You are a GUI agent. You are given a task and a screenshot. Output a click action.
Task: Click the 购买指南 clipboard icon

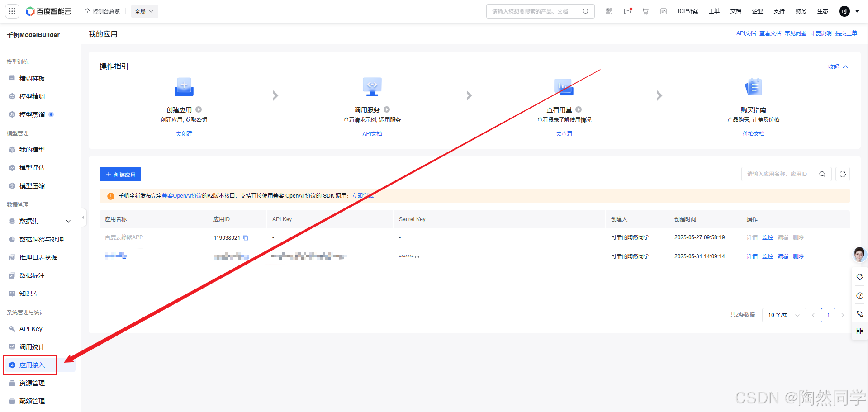pyautogui.click(x=754, y=86)
